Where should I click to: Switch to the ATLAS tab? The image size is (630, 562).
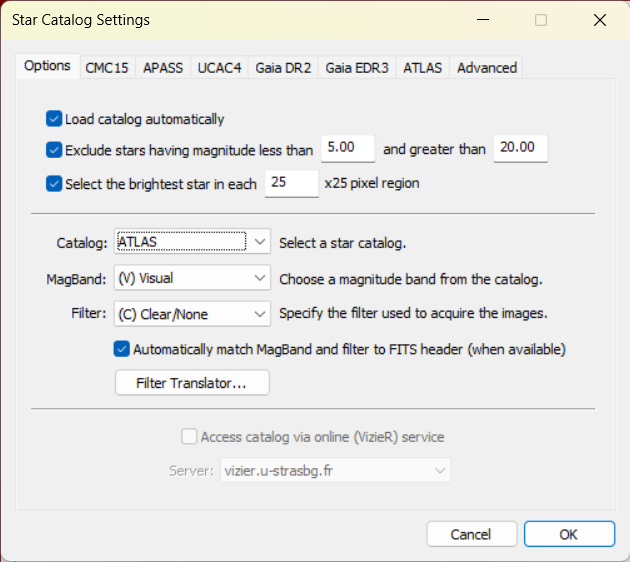(422, 67)
